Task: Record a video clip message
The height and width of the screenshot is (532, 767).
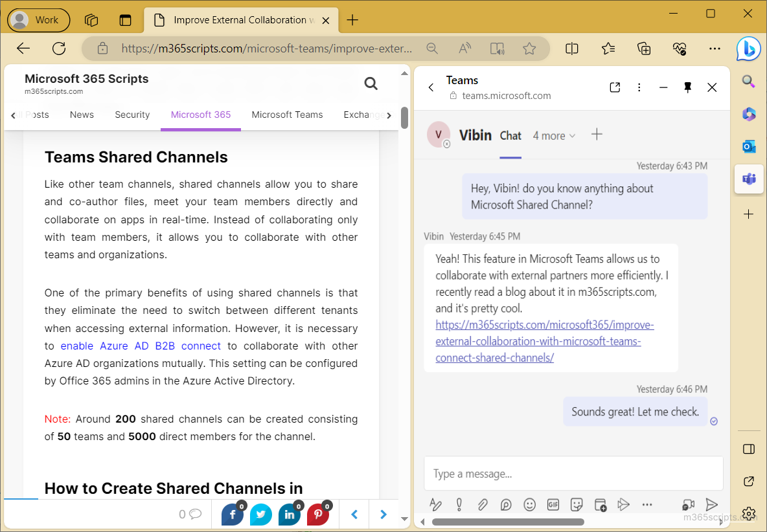Action: pyautogui.click(x=688, y=505)
